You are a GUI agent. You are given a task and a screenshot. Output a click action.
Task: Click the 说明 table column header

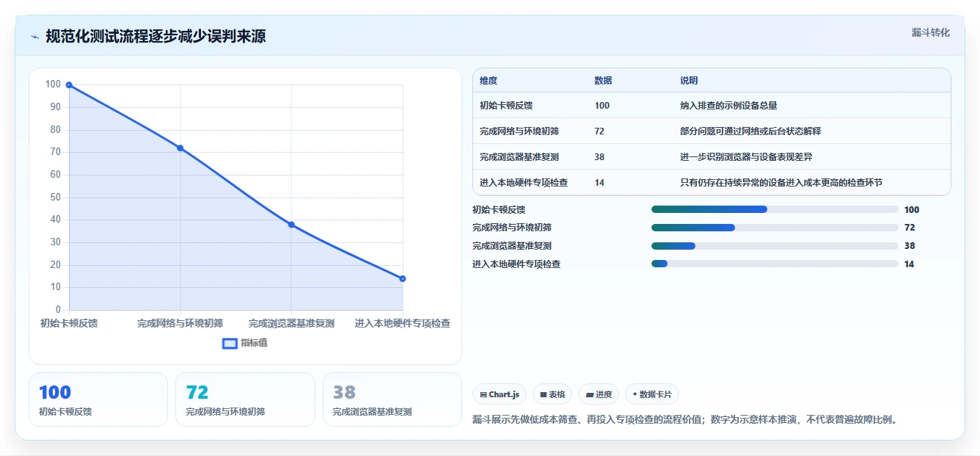tap(689, 81)
